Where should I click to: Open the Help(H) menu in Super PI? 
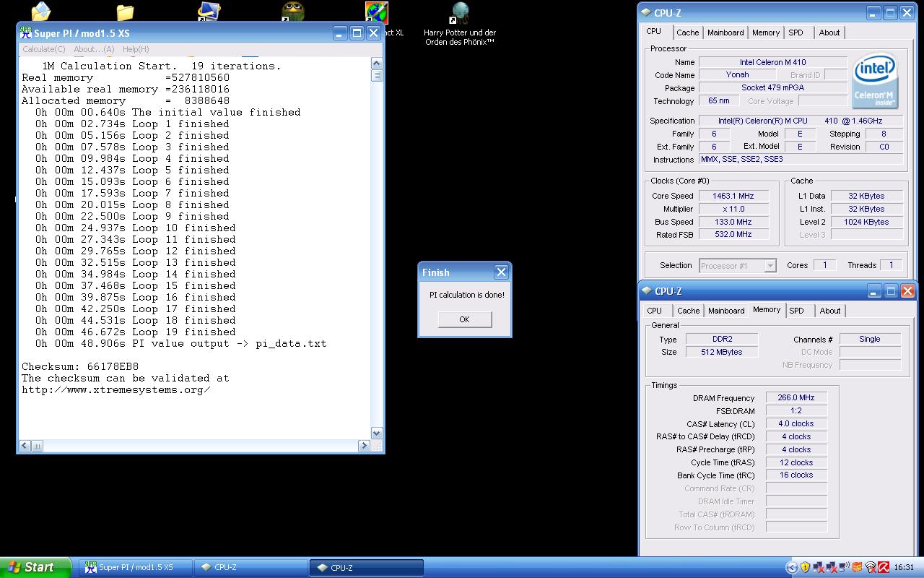coord(136,49)
